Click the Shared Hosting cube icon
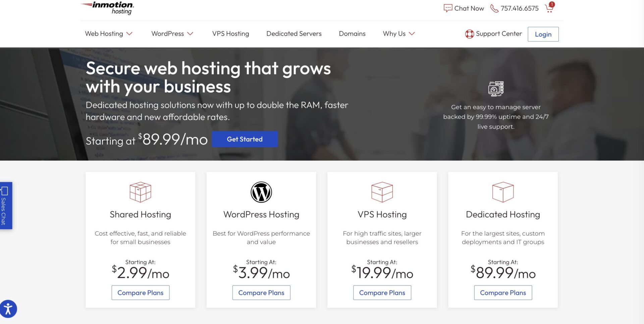This screenshot has width=644, height=324. coord(140,192)
